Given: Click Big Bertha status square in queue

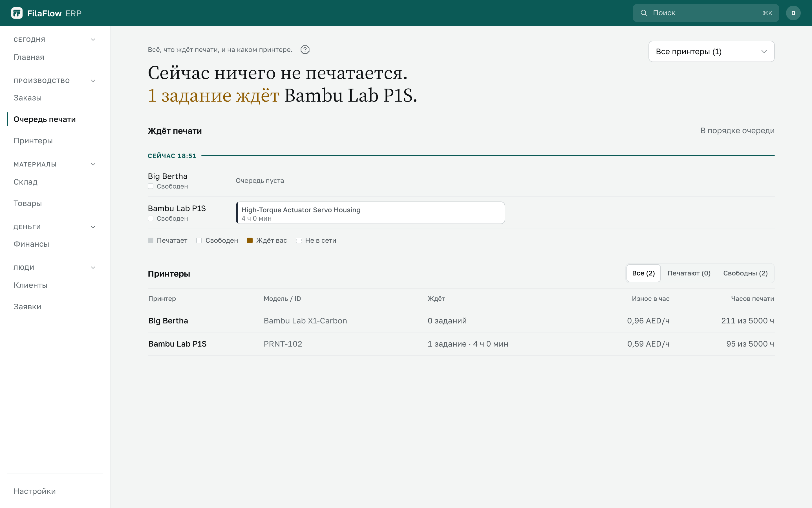Looking at the screenshot, I should pyautogui.click(x=151, y=187).
